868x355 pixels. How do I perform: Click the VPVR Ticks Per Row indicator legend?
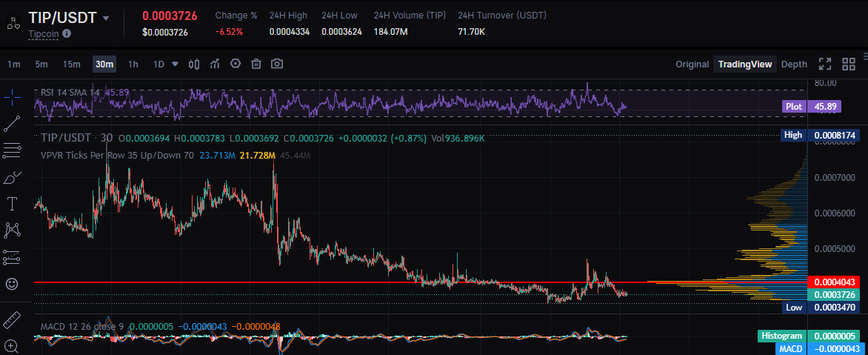(x=117, y=156)
